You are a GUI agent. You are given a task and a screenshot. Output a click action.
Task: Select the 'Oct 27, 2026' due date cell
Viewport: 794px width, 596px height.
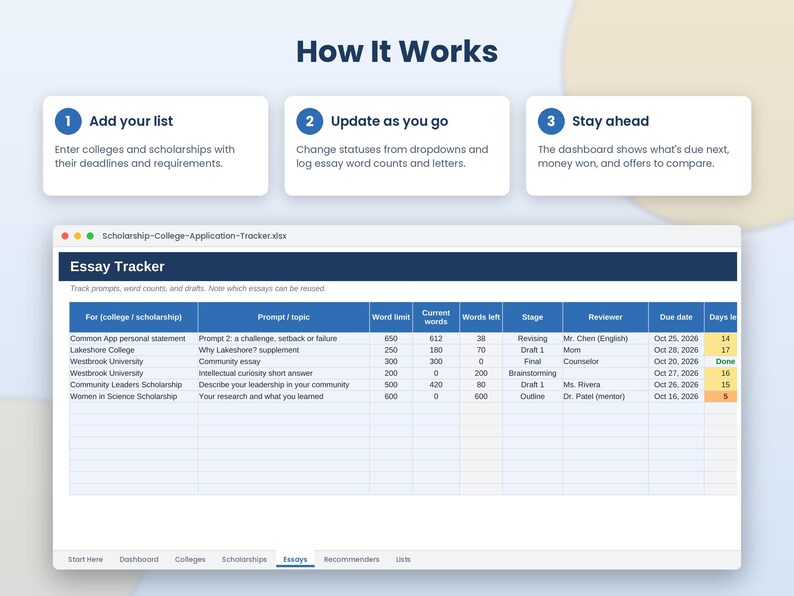click(x=676, y=373)
